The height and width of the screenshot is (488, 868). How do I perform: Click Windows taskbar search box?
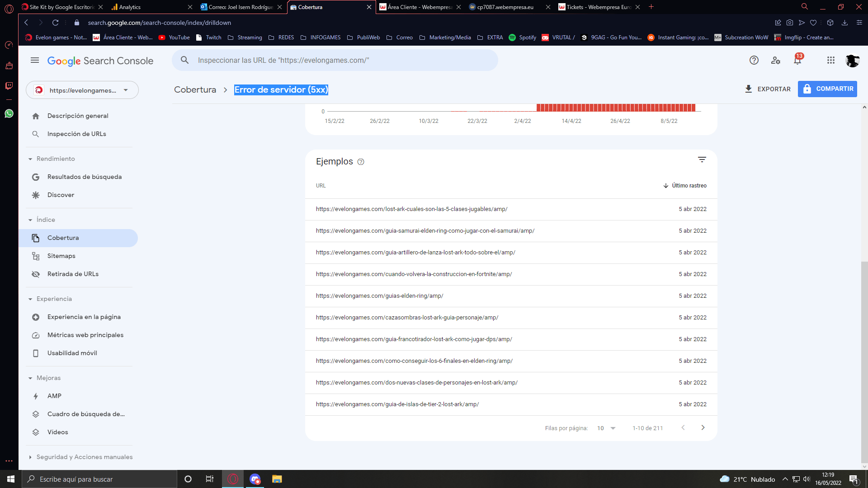(99, 479)
